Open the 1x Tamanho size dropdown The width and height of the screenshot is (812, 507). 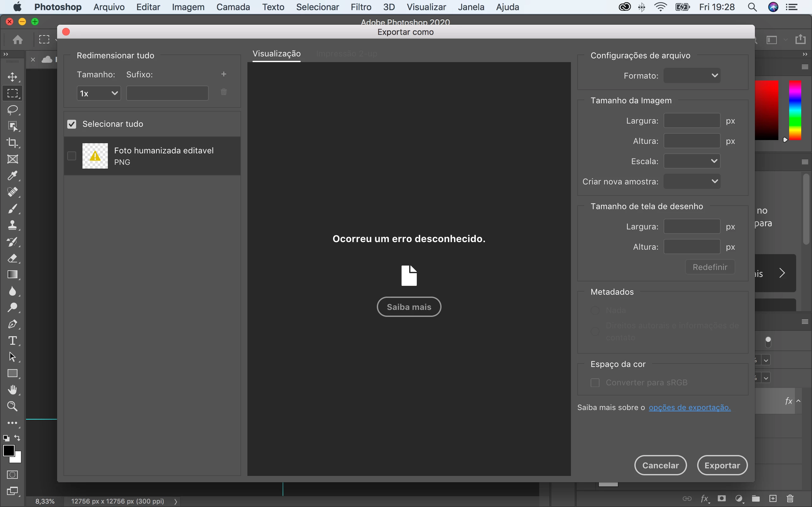[x=99, y=93]
